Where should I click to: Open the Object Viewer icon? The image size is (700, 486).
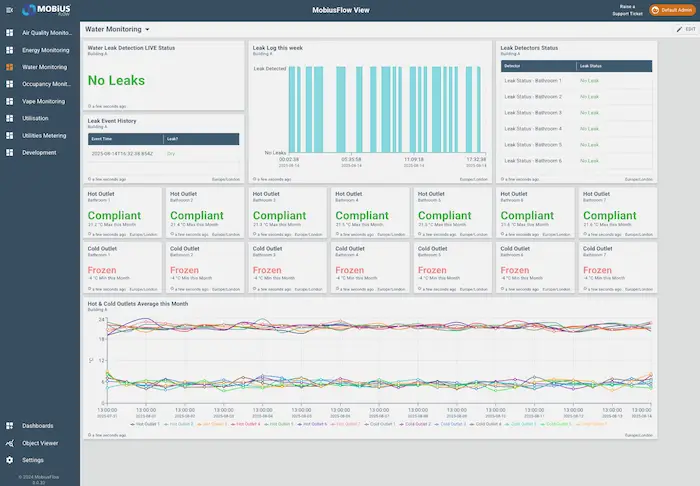coord(9,443)
